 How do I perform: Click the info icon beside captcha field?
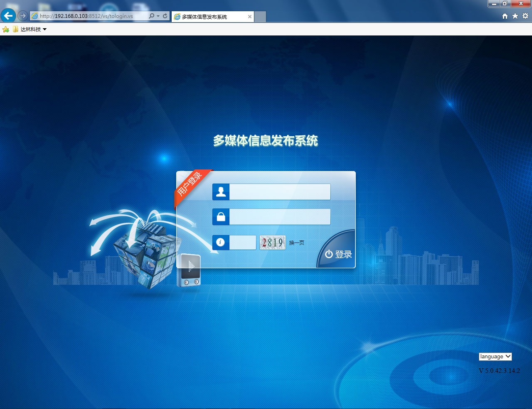tap(221, 242)
